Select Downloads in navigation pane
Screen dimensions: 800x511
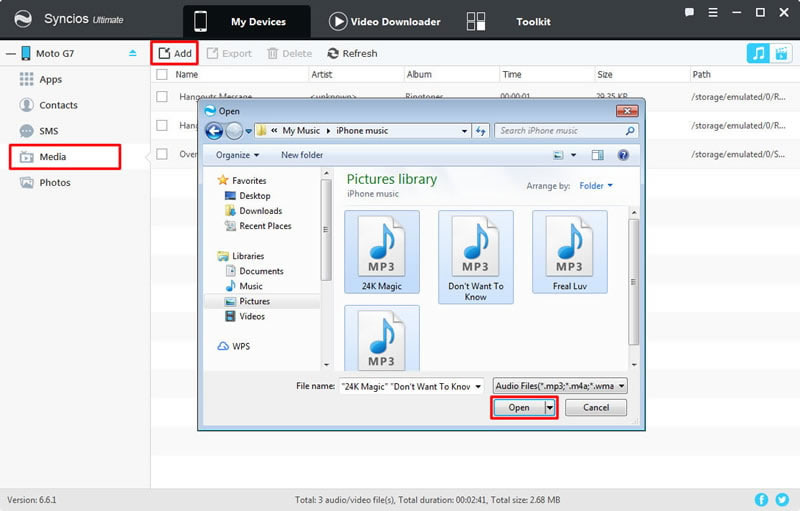[254, 211]
